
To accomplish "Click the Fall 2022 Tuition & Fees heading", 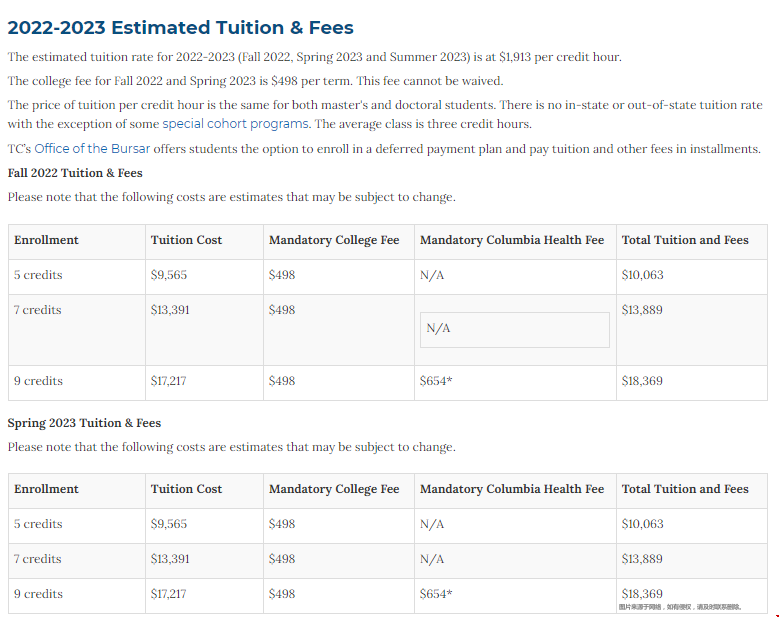I will pyautogui.click(x=75, y=173).
